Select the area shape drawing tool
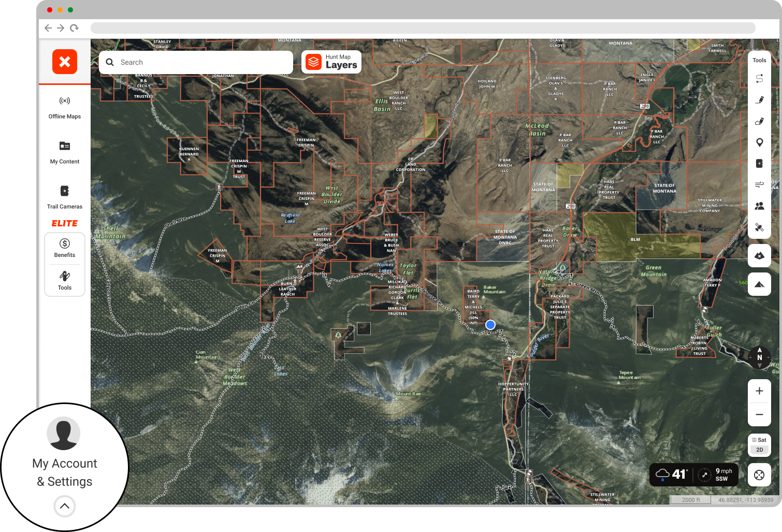 click(x=759, y=121)
